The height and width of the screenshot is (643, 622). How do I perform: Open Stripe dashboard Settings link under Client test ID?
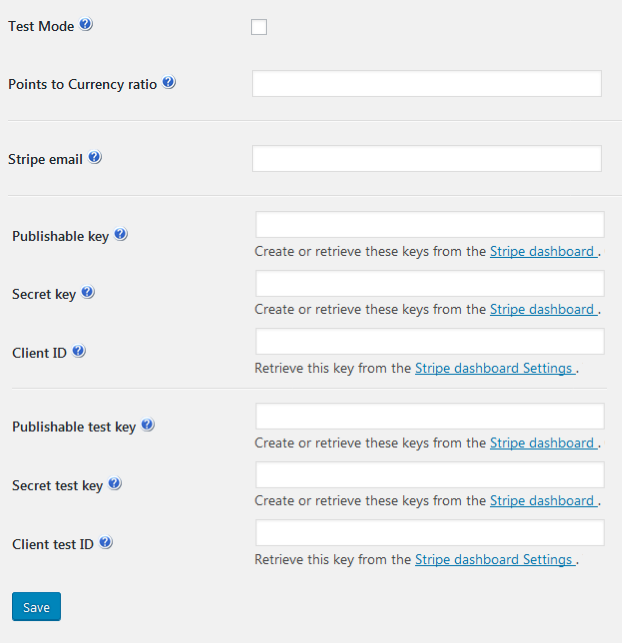point(495,560)
